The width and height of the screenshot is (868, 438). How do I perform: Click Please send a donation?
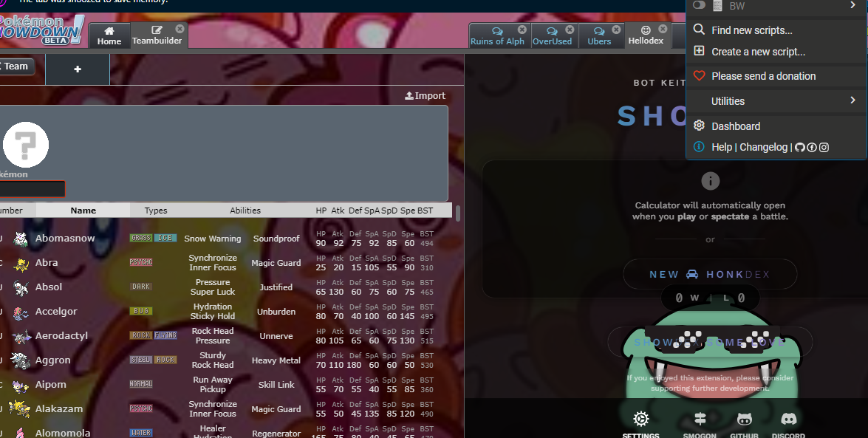pyautogui.click(x=776, y=76)
